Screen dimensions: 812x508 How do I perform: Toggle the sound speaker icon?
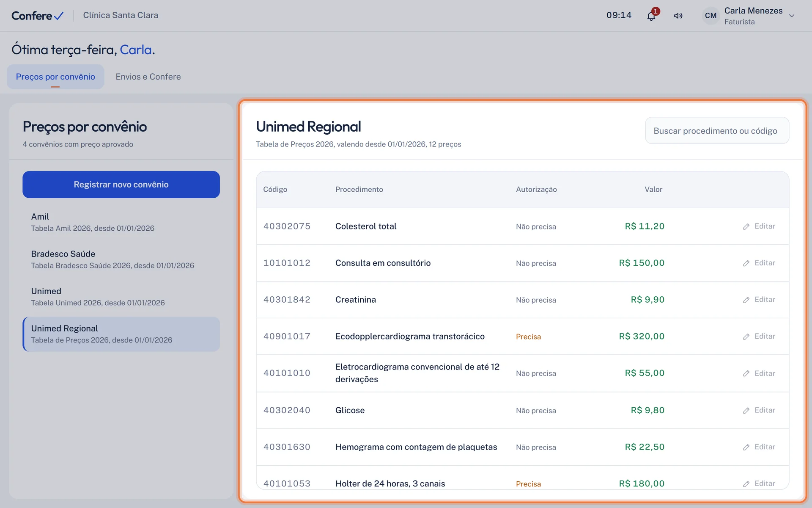678,16
